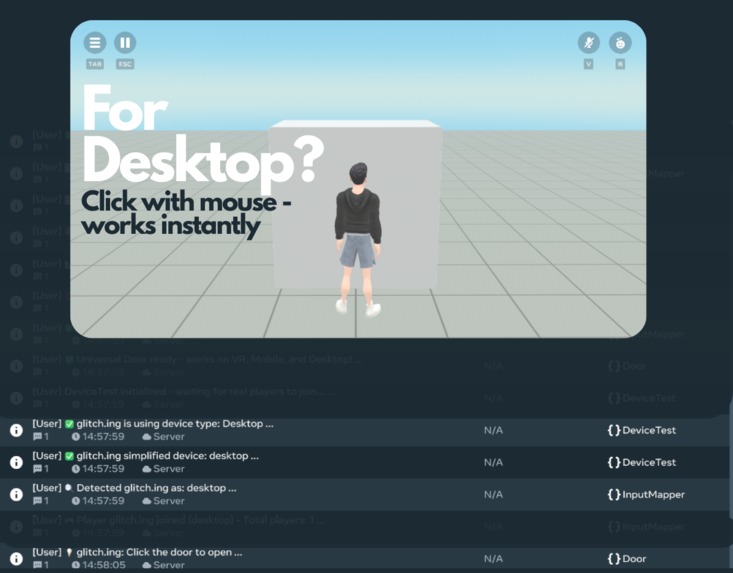This screenshot has height=573, width=733.
Task: Open the hamburger menu in the game view
Action: click(95, 43)
